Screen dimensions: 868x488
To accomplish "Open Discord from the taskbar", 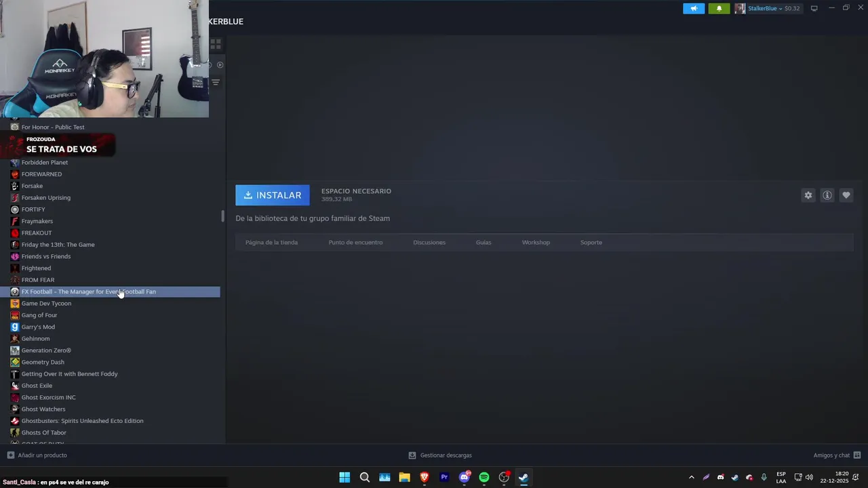I will (465, 477).
